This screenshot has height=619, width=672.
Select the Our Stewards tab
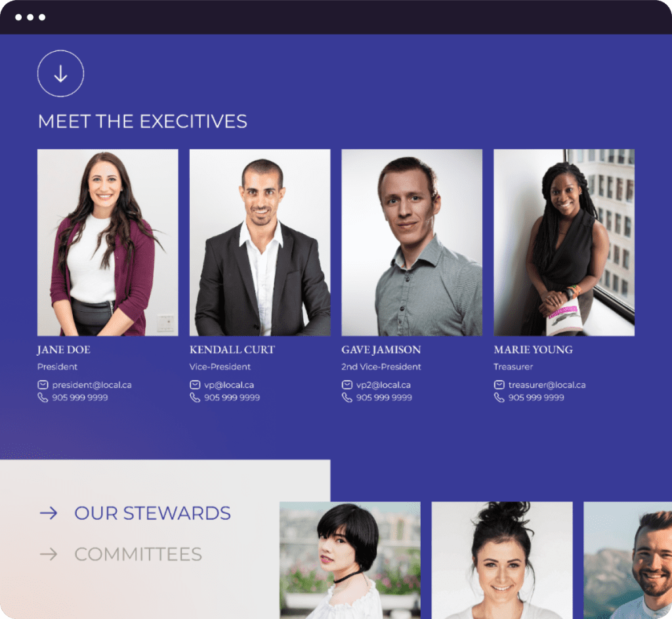tap(152, 513)
